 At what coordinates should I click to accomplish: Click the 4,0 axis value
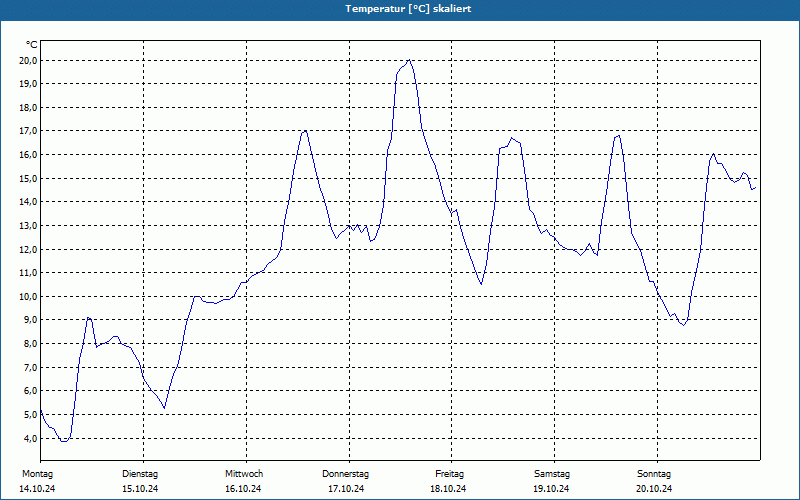(x=30, y=438)
